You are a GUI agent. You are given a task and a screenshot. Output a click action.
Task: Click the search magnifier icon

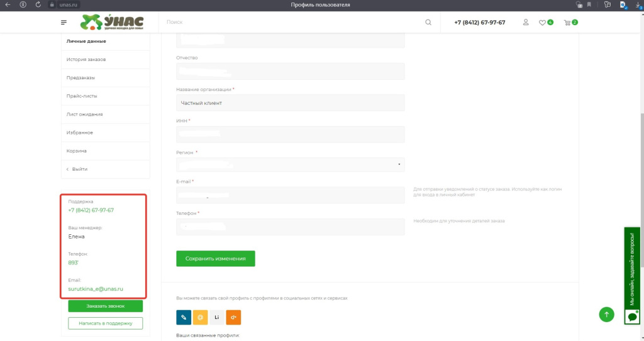(x=428, y=23)
